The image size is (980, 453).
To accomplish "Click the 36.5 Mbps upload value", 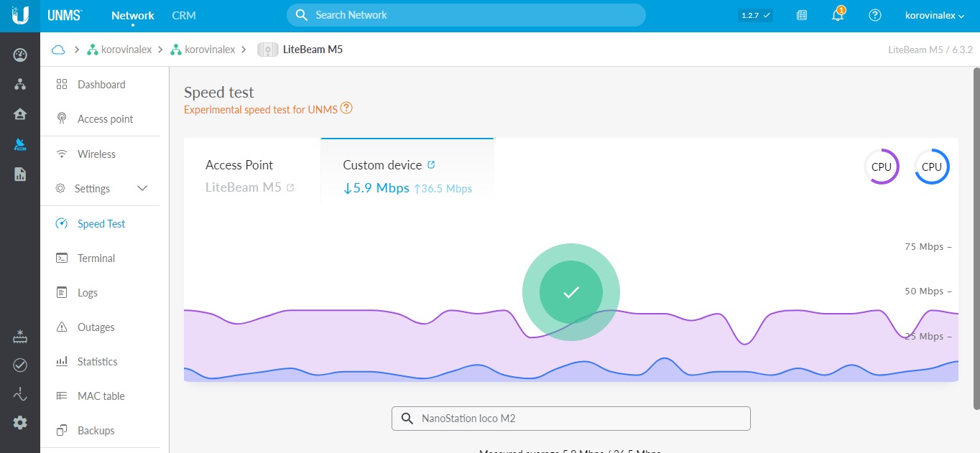I will (x=443, y=189).
